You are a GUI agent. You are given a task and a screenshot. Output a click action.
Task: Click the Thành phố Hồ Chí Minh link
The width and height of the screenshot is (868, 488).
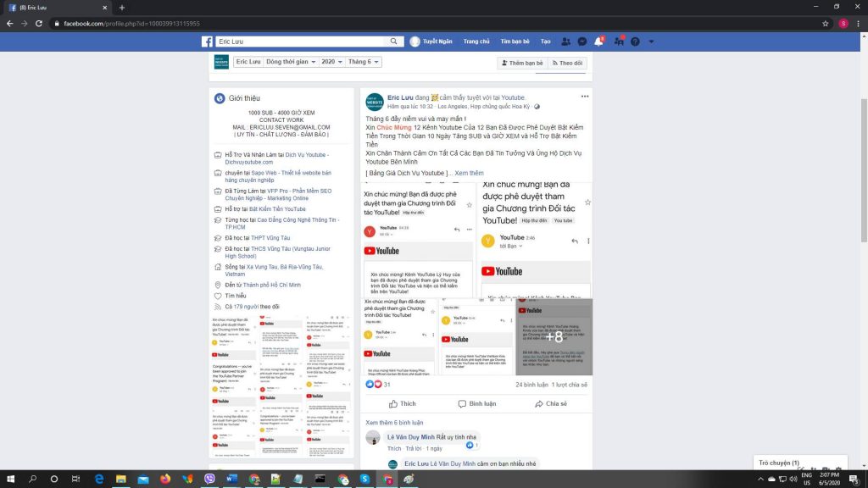click(272, 285)
